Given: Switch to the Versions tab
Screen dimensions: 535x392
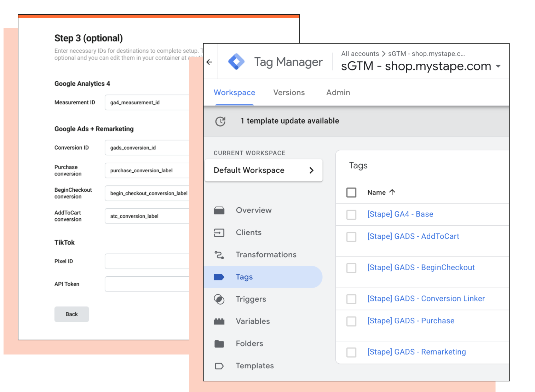Looking at the screenshot, I should pos(289,93).
